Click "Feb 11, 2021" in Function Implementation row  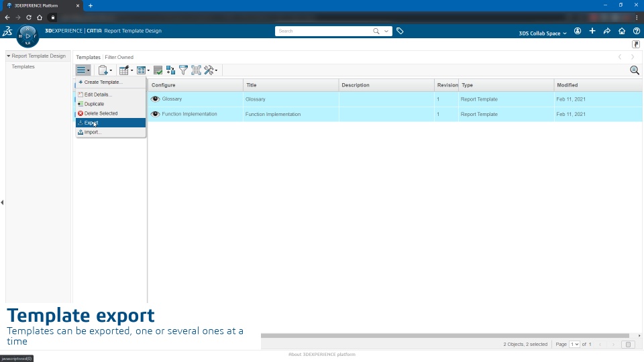coord(571,114)
